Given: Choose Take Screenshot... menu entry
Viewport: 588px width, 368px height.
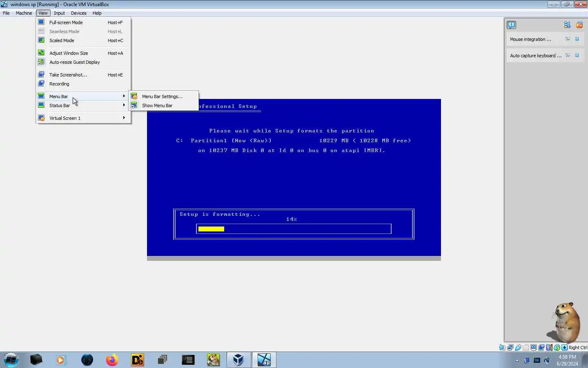Looking at the screenshot, I should tap(83, 75).
